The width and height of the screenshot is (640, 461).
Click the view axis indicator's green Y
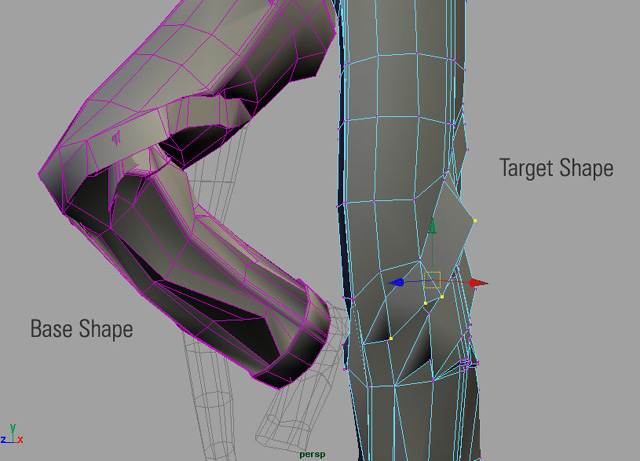point(13,427)
